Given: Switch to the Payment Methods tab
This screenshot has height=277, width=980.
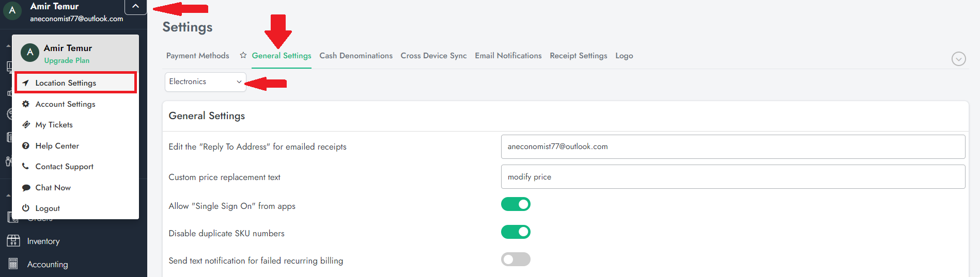Looking at the screenshot, I should [x=197, y=56].
